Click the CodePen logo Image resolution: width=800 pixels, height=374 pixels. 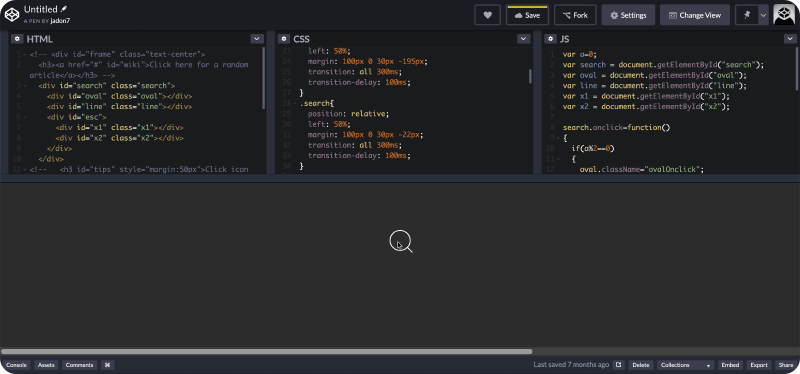[12, 15]
